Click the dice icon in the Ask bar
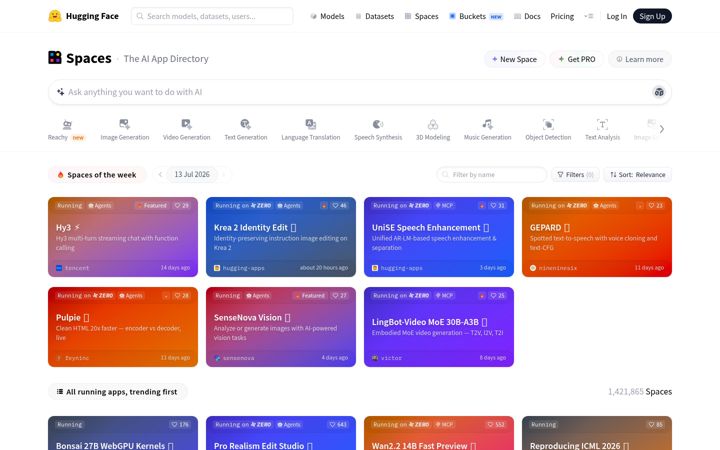The width and height of the screenshot is (720, 450). pos(659,92)
